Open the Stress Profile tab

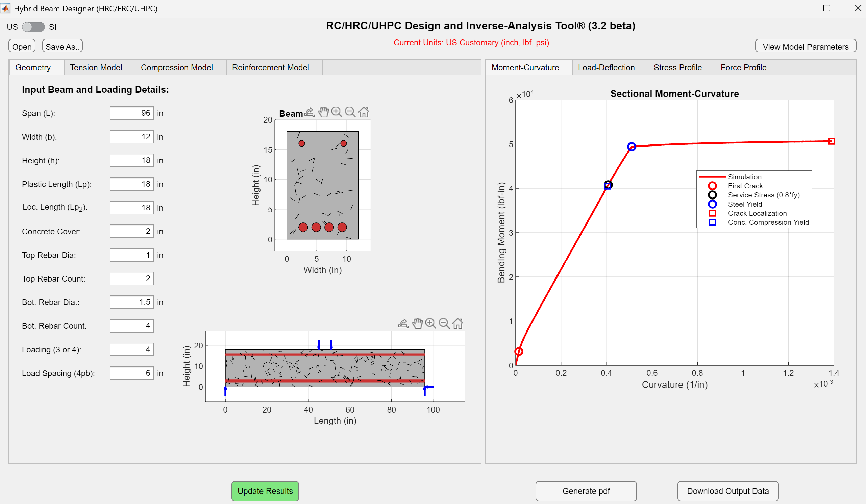pyautogui.click(x=677, y=67)
